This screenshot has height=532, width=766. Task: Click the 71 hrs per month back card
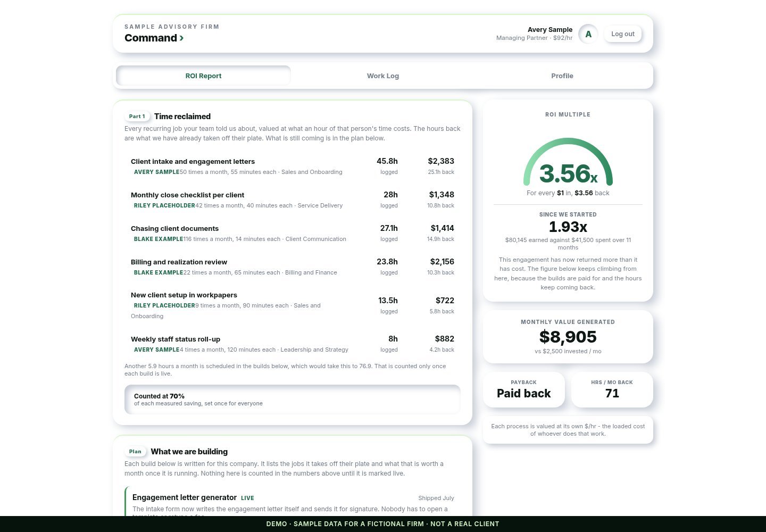(x=612, y=389)
